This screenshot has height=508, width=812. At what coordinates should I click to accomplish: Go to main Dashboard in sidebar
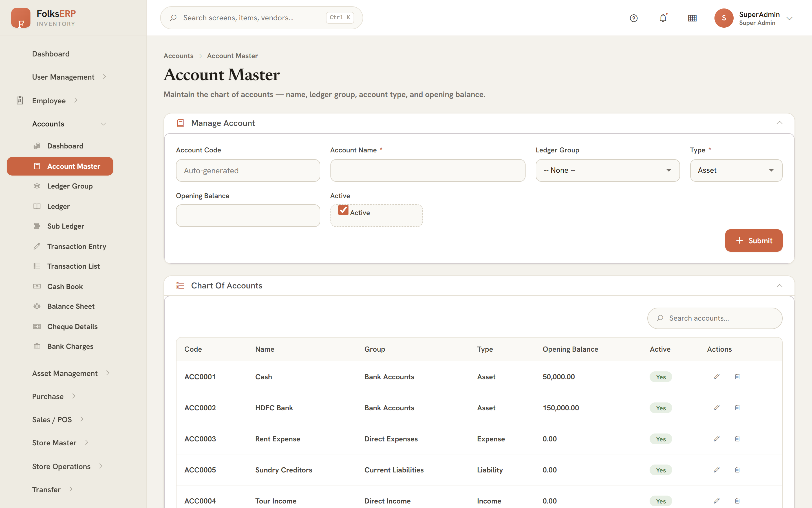pyautogui.click(x=51, y=54)
